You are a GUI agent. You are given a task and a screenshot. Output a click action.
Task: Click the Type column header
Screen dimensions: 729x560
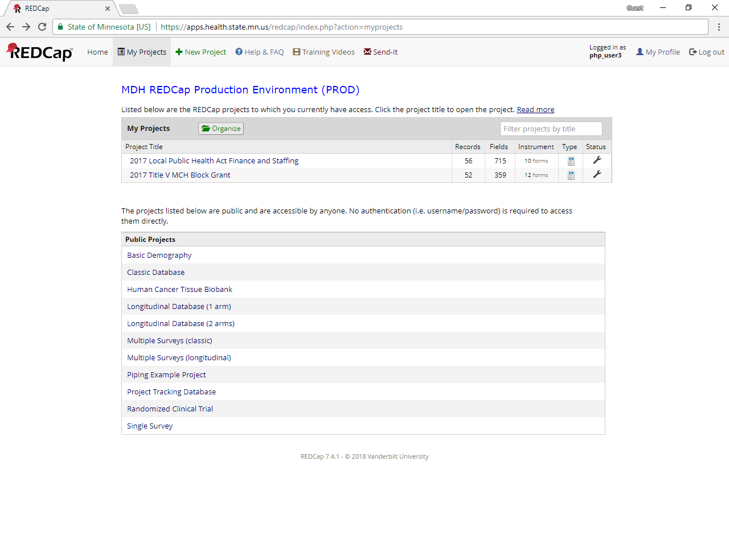pyautogui.click(x=570, y=147)
